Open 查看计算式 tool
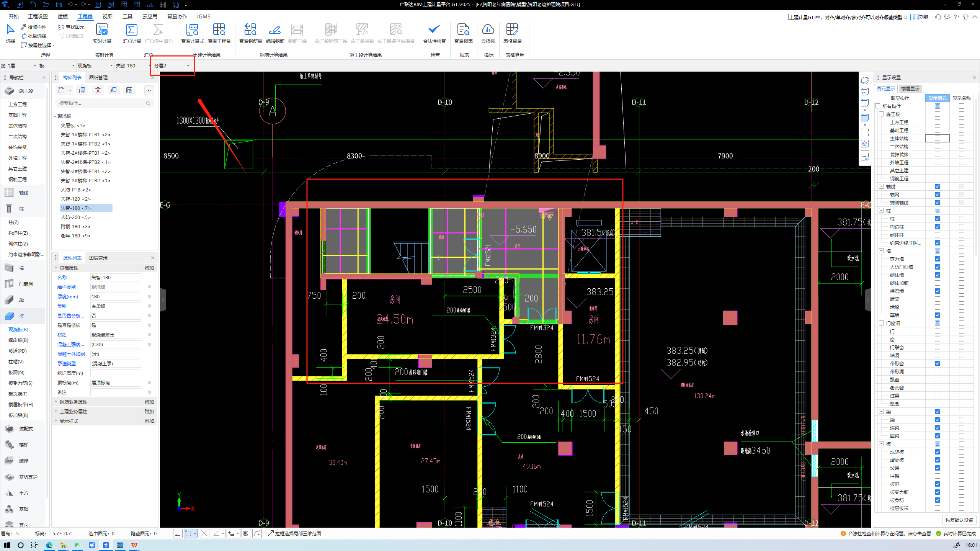Viewport: 980px width, 551px height. point(192,30)
